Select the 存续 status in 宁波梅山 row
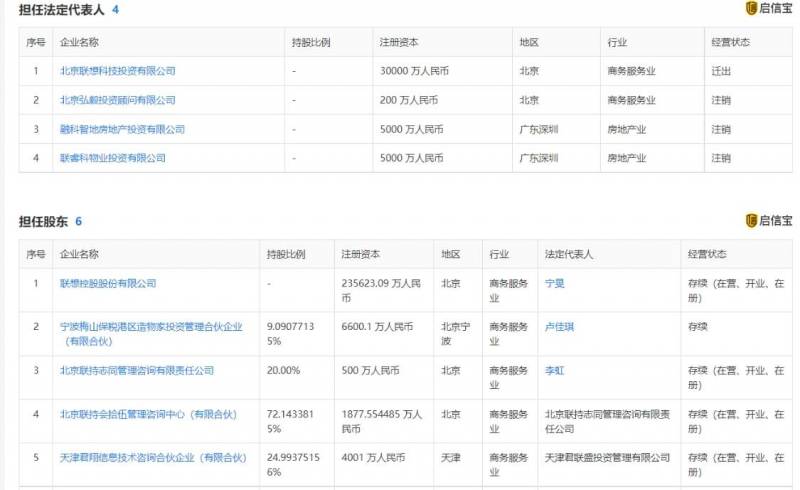Screen dimensions: 800x490 pos(697,327)
